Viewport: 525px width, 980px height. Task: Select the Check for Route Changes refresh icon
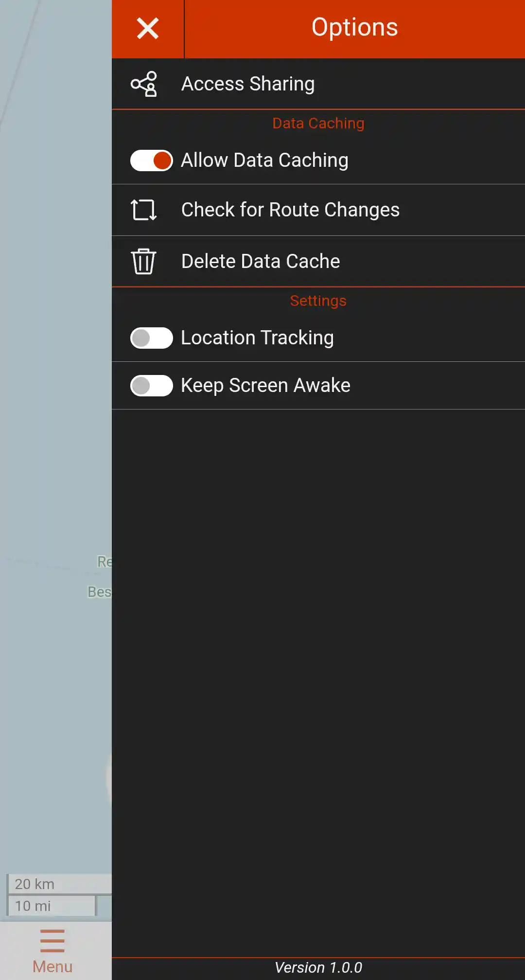pos(143,210)
